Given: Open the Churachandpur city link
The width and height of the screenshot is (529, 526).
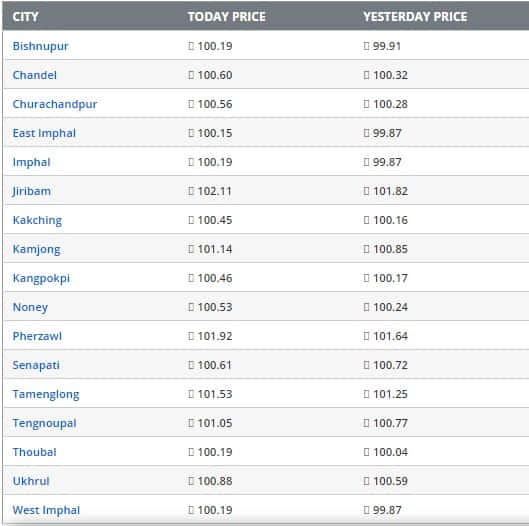Looking at the screenshot, I should point(55,104).
